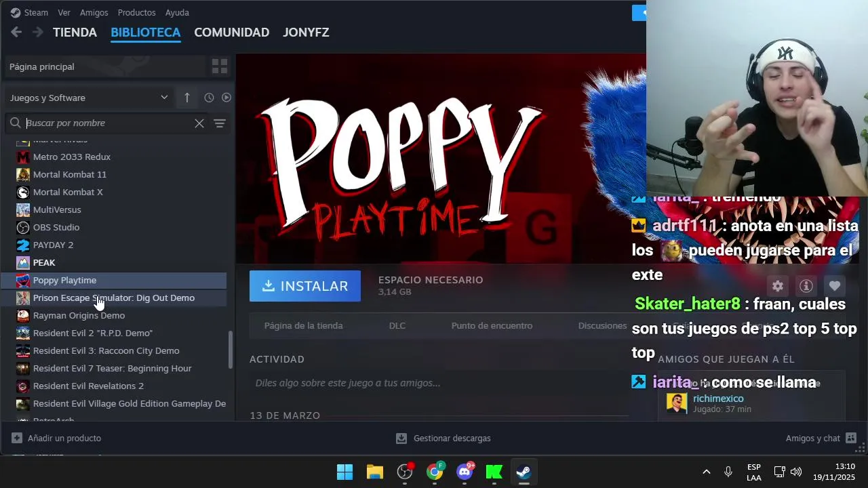
Task: Click Añadir un producto label
Action: point(64,438)
